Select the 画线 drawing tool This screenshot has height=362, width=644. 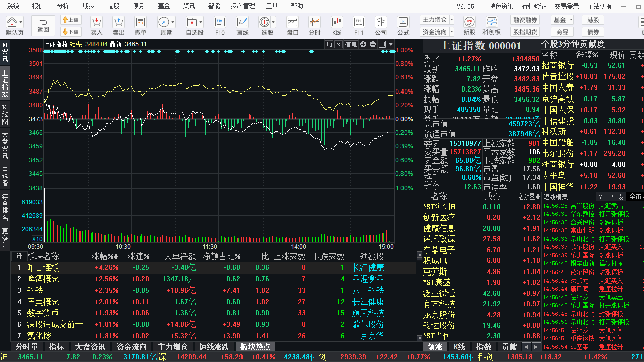coord(242,22)
